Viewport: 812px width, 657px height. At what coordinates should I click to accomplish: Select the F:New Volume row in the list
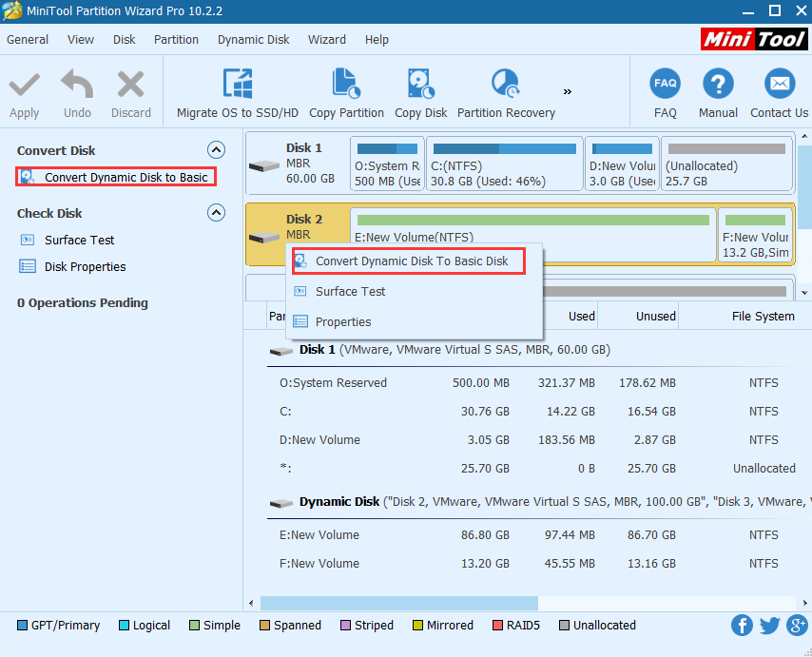coord(539,563)
